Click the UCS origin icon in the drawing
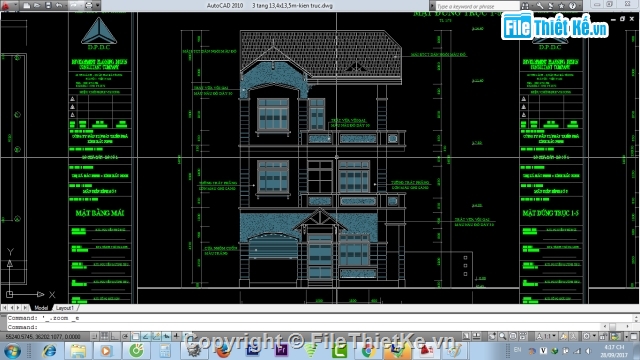640x360 pixels. [10, 294]
